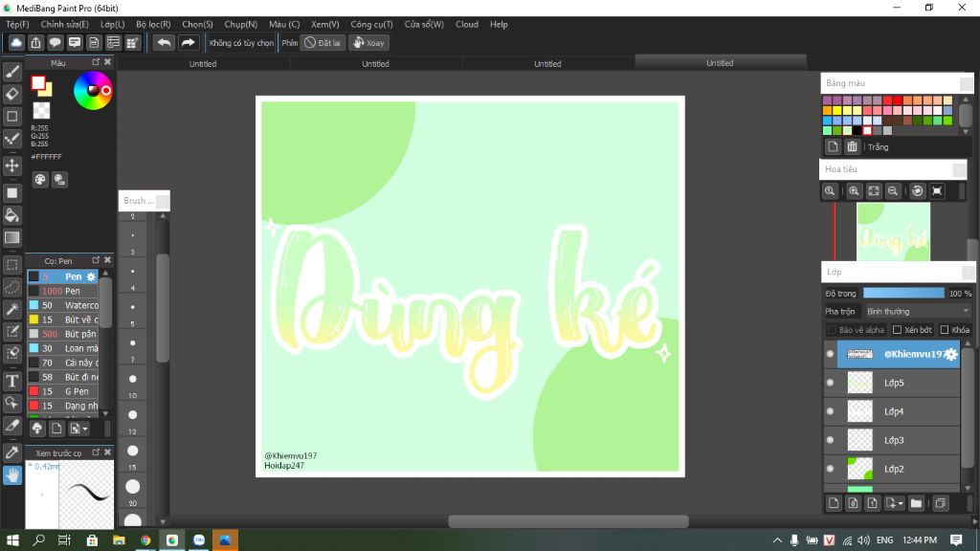
Task: Click the foreground white color swatch
Action: 38,82
